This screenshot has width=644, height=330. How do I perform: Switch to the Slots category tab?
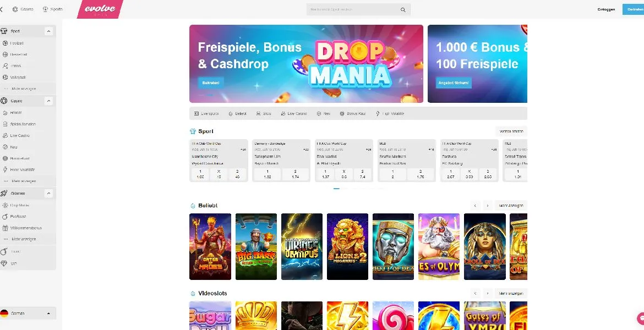[x=263, y=113]
